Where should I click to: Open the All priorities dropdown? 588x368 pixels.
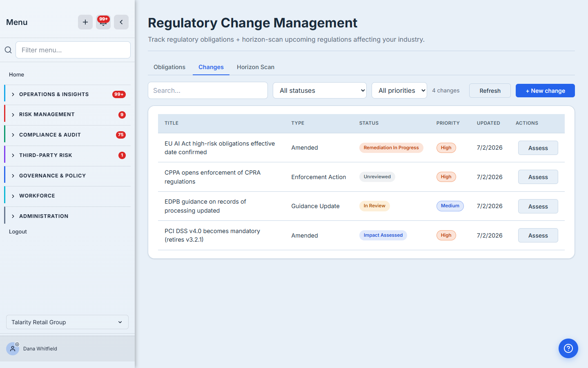pos(399,90)
